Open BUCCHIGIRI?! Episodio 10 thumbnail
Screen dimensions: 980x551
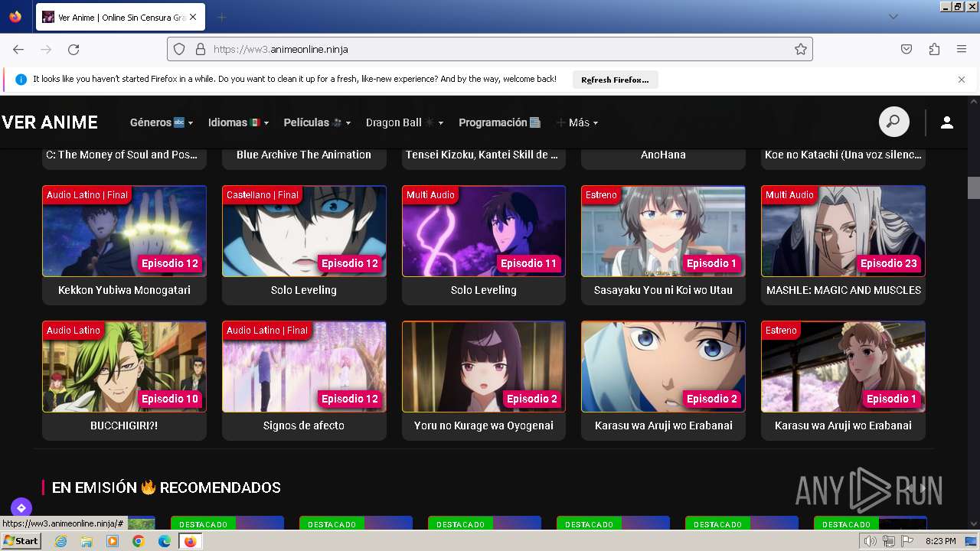[x=124, y=367]
